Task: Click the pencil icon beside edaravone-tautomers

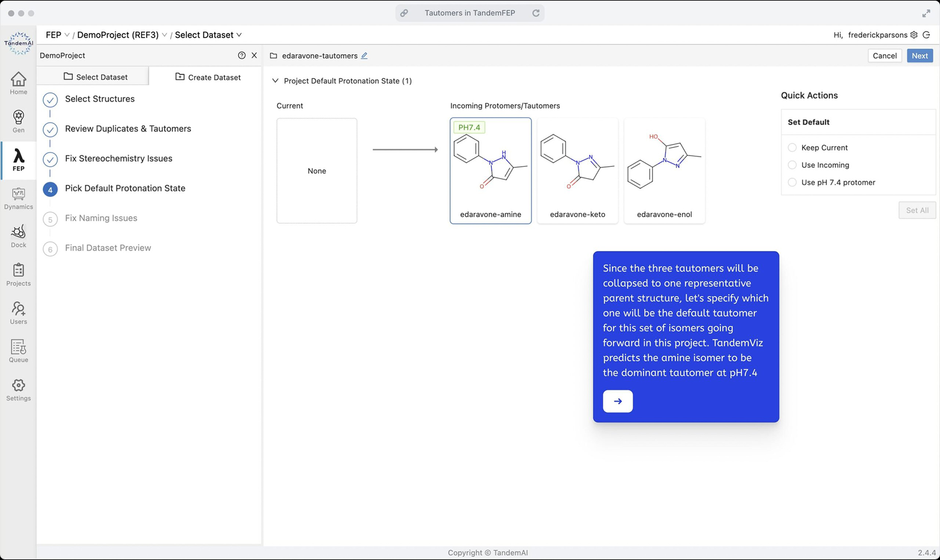Action: coord(364,56)
